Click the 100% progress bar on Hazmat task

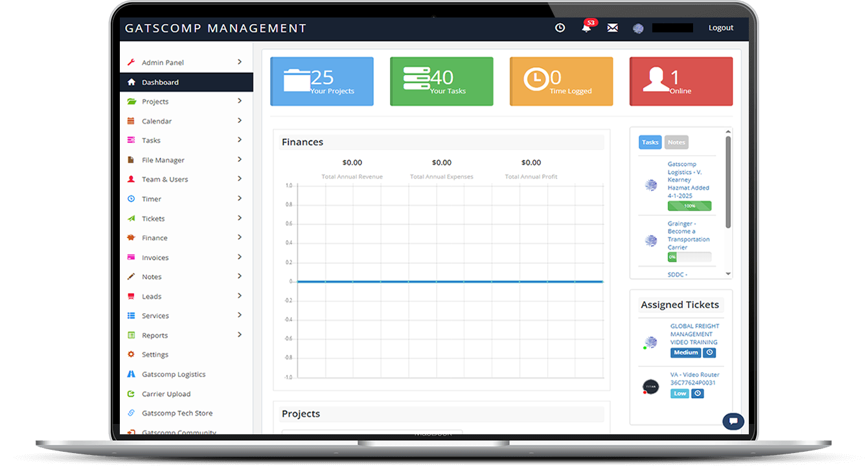[x=689, y=206]
